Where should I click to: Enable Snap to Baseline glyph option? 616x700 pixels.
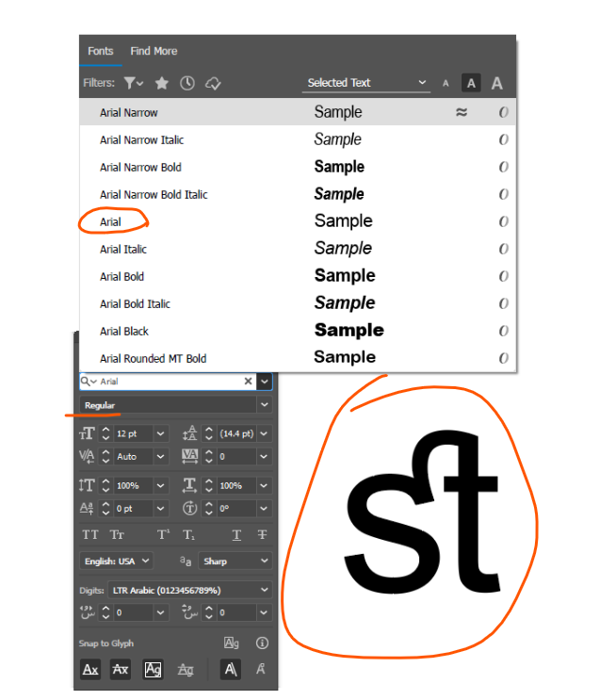click(90, 669)
